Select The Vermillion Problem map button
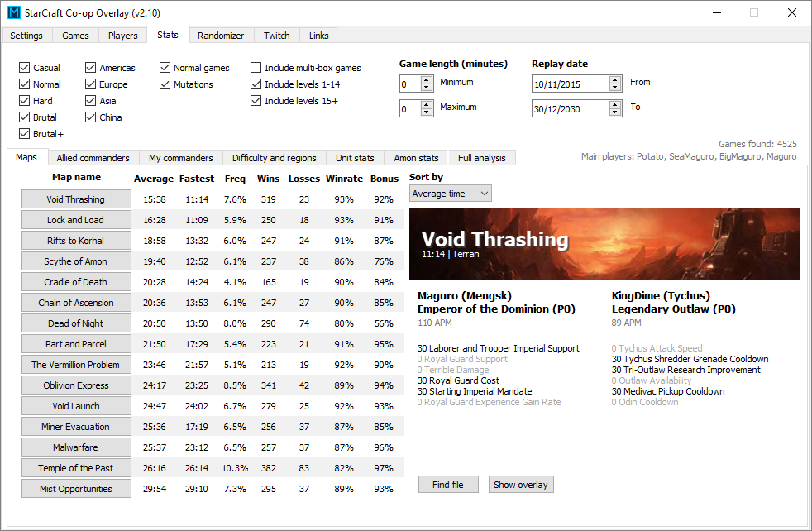The height and width of the screenshot is (531, 812). [x=76, y=365]
